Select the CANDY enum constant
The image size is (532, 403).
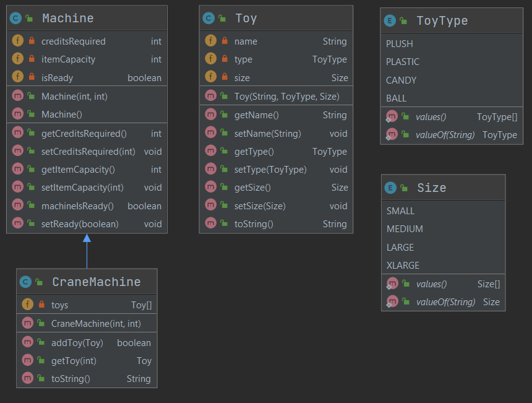click(x=401, y=80)
